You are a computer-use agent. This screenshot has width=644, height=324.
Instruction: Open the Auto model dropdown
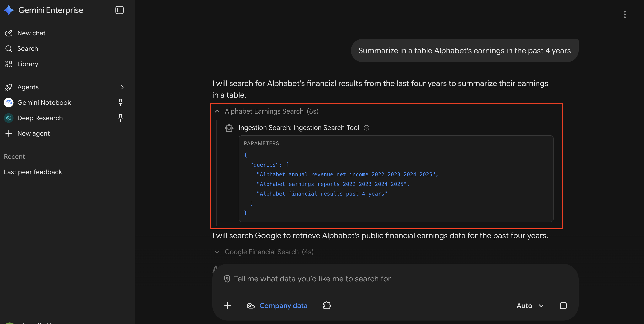tap(530, 306)
